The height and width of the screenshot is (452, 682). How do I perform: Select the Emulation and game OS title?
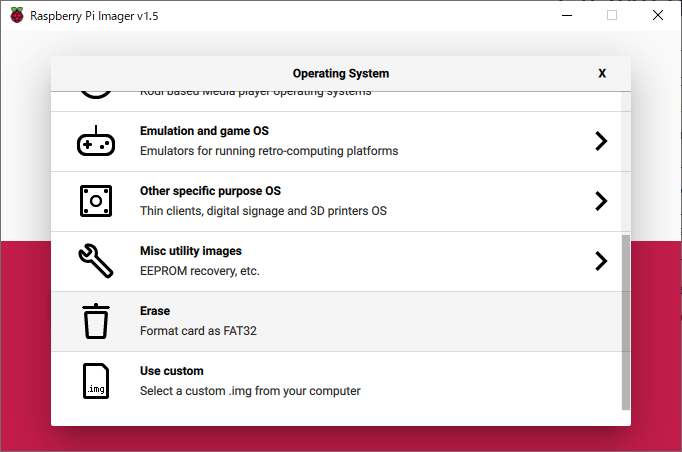tap(204, 131)
